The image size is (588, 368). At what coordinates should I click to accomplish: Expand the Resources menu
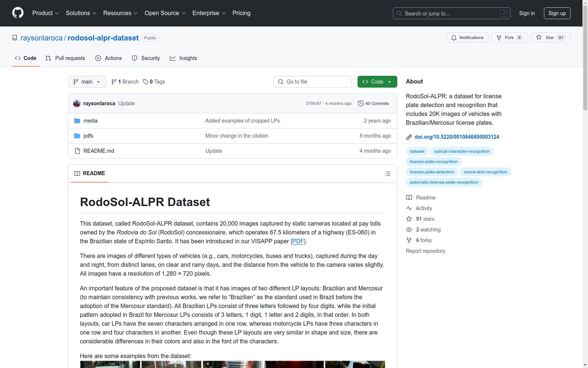click(x=121, y=13)
